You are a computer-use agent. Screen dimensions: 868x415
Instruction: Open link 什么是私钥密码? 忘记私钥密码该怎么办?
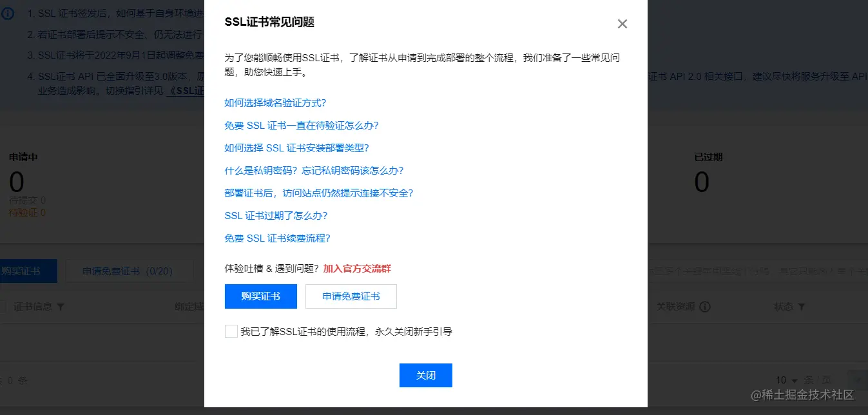[x=314, y=171]
